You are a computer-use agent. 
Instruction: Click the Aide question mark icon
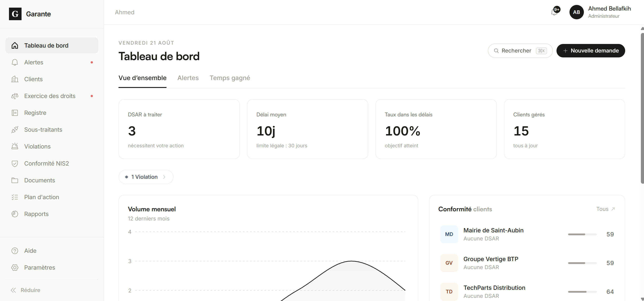click(x=15, y=251)
